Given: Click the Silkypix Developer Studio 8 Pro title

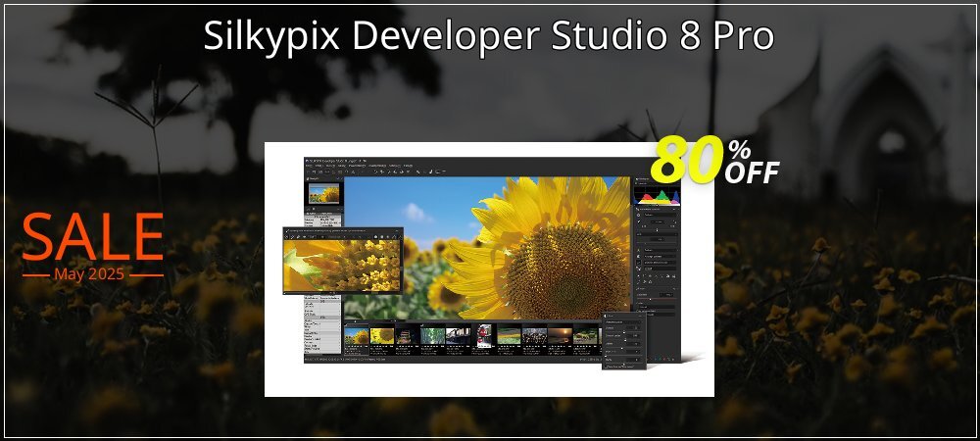Looking at the screenshot, I should (x=489, y=37).
